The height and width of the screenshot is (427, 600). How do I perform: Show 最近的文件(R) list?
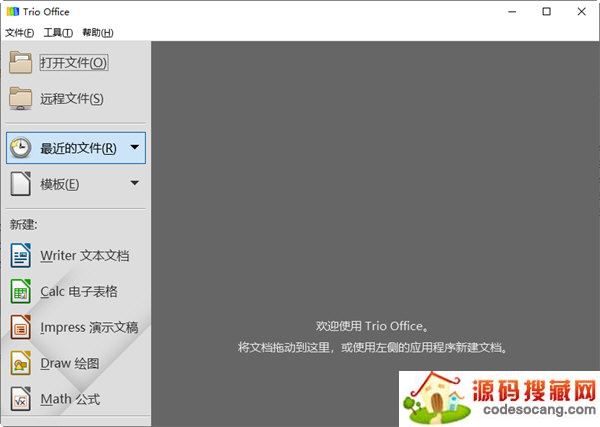coord(76,148)
